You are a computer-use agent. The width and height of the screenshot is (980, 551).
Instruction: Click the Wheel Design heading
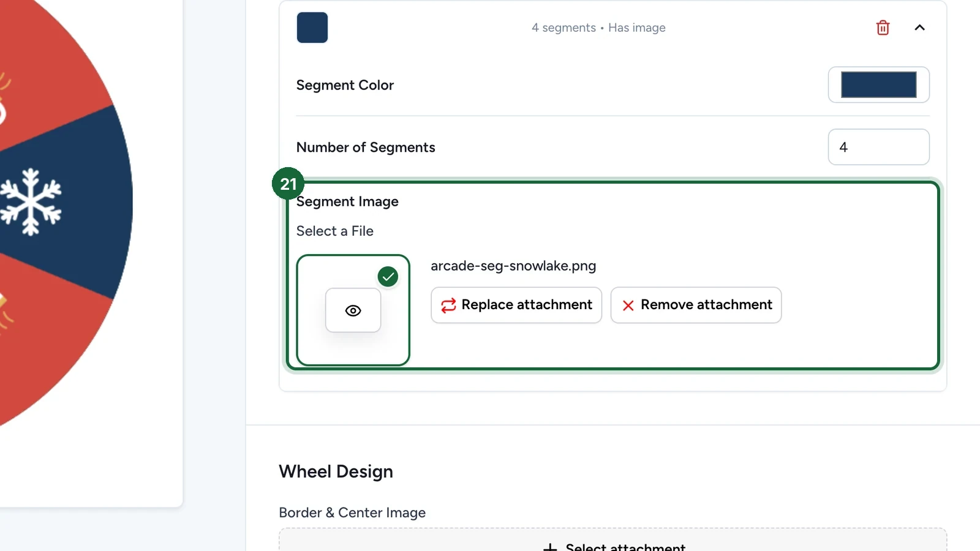336,471
